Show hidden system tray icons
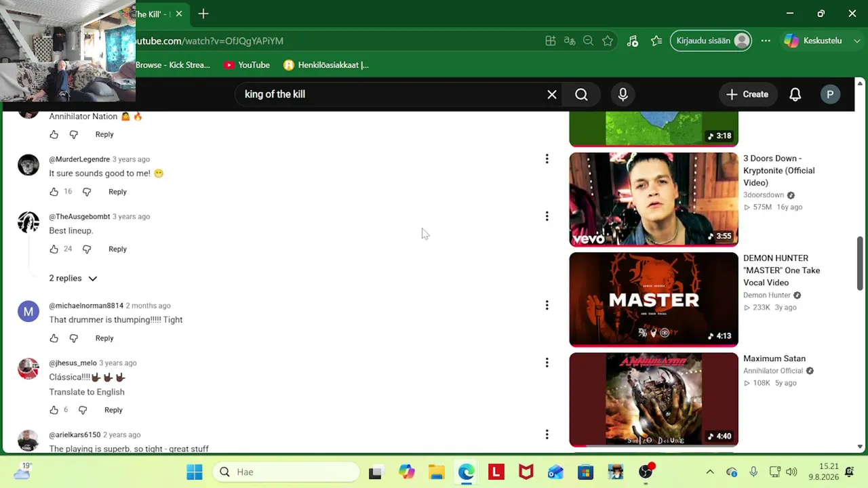The width and height of the screenshot is (868, 488). [x=710, y=472]
